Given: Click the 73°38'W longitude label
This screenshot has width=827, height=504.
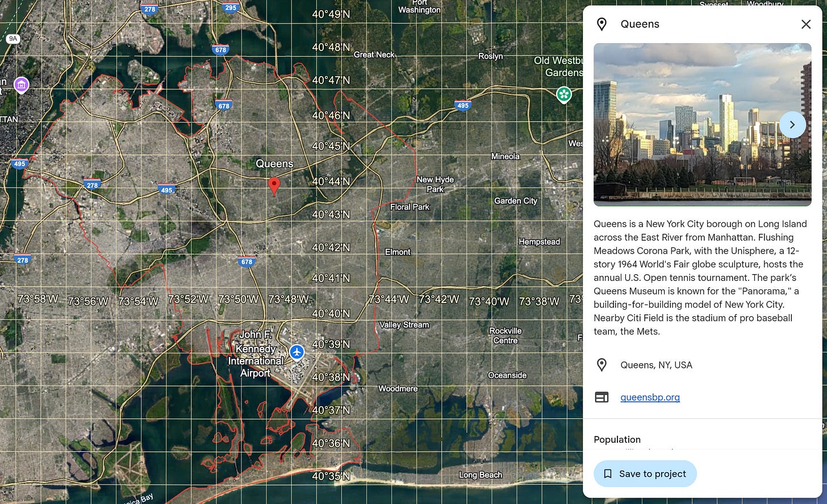Looking at the screenshot, I should pyautogui.click(x=539, y=301).
